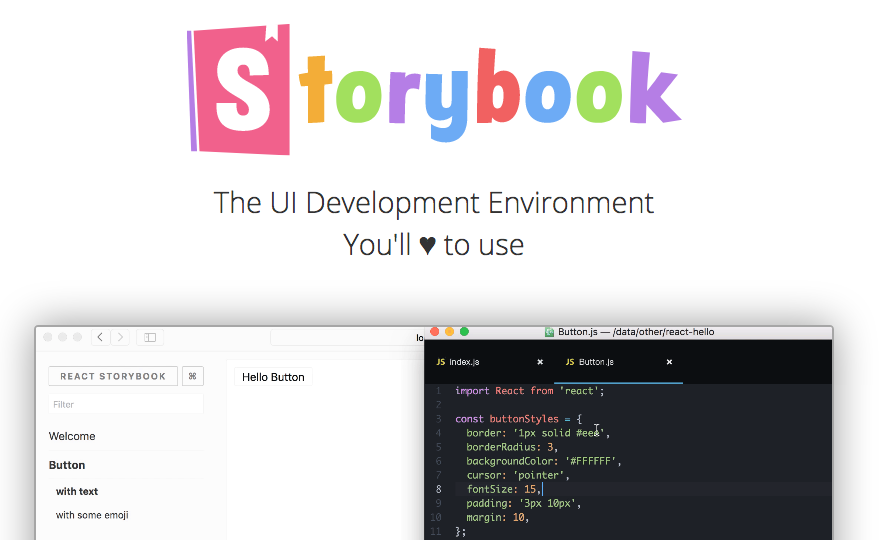891x540 pixels.
Task: Click the "cursor: 'pointer'" code line
Action: point(518,475)
